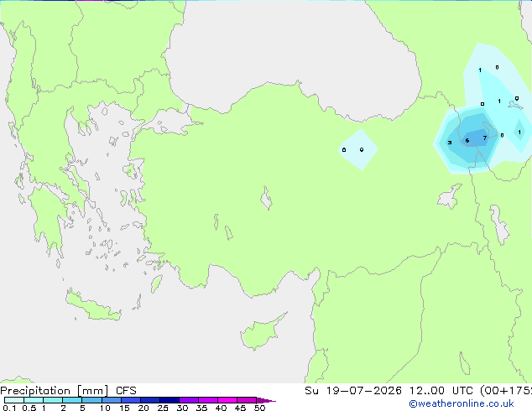
Task: Click the '15' legend scale label
Action: (x=124, y=408)
